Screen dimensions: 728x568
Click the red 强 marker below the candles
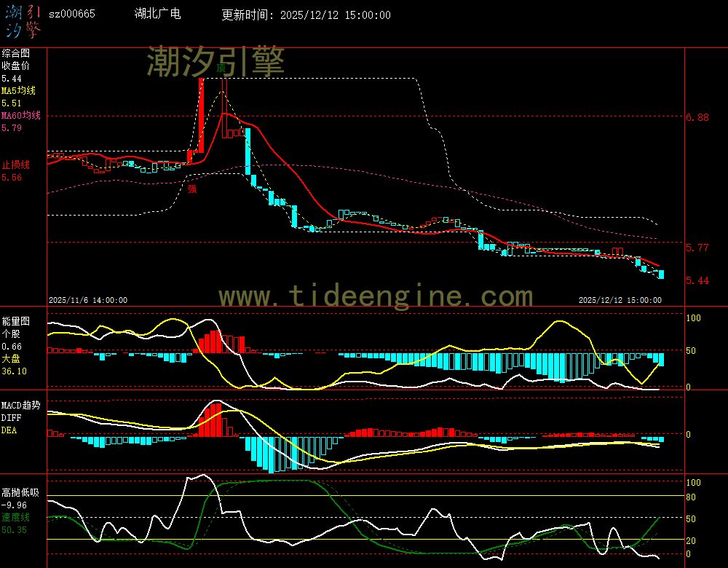click(192, 188)
